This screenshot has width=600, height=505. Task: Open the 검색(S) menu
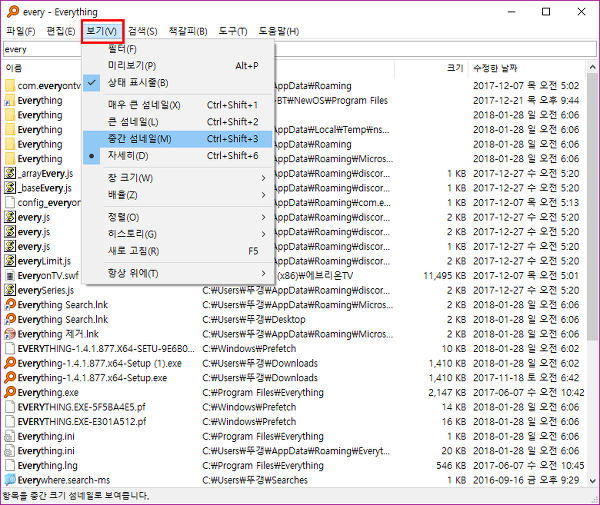tap(142, 31)
